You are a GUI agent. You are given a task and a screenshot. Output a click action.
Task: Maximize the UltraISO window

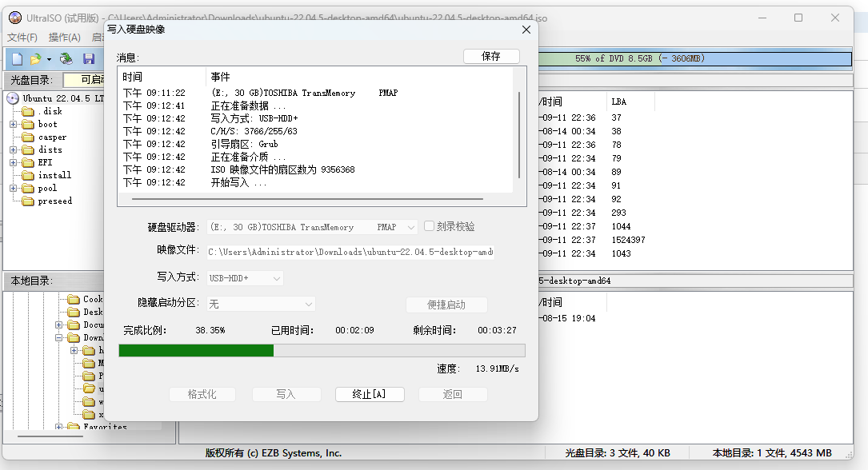798,18
